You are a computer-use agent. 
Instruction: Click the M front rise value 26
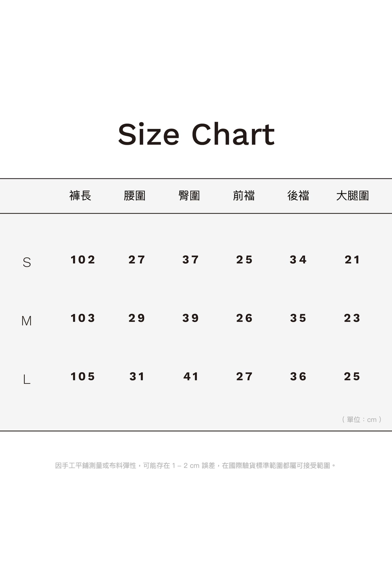pos(244,318)
